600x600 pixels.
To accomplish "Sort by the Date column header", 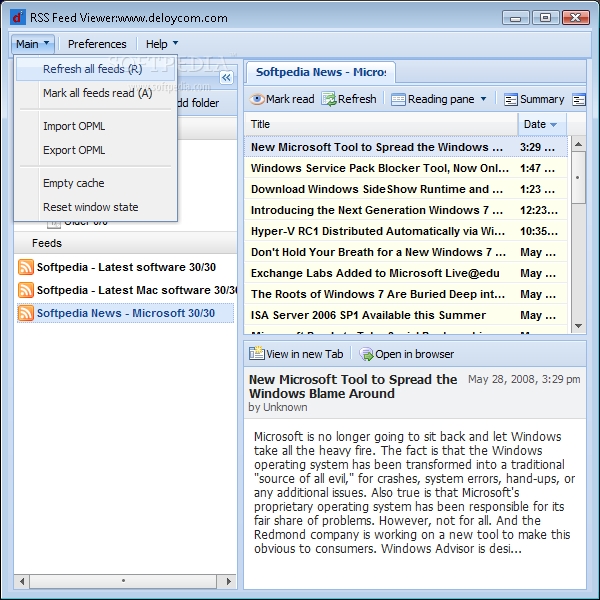I will (542, 124).
